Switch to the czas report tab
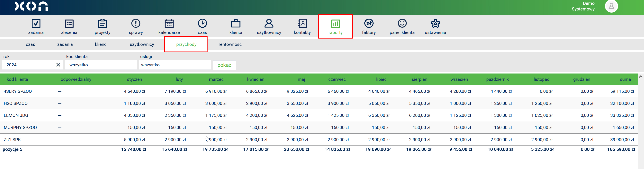 pos(30,44)
